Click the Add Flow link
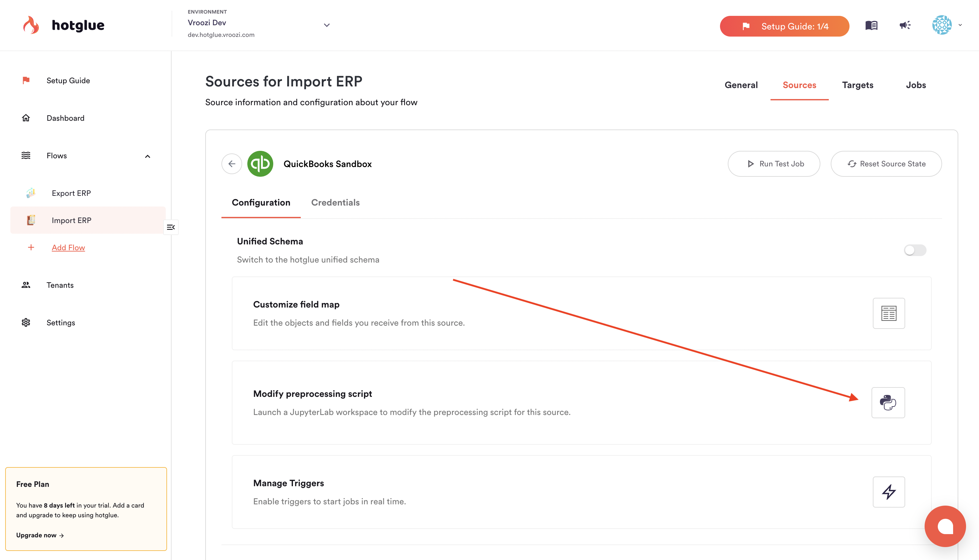The image size is (979, 560). click(68, 247)
